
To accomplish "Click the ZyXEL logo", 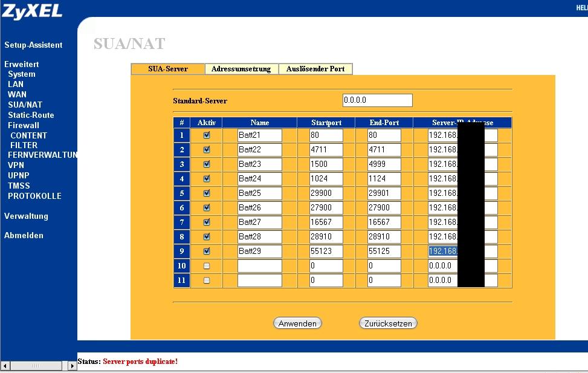I will click(32, 11).
